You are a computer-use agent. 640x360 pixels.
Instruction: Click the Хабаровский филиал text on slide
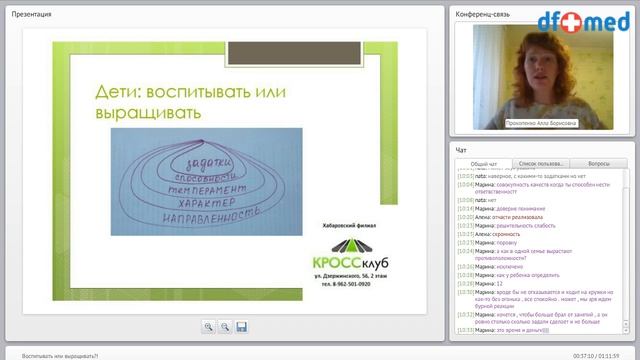(349, 225)
